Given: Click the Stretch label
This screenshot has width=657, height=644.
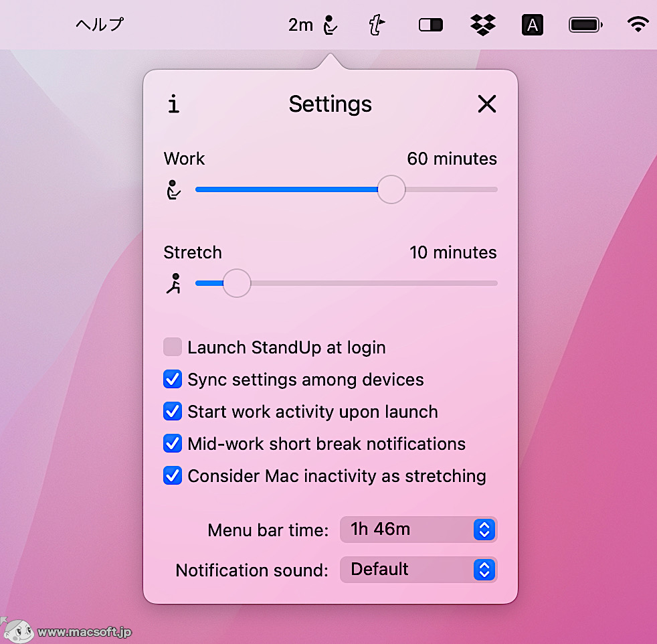Looking at the screenshot, I should (193, 252).
